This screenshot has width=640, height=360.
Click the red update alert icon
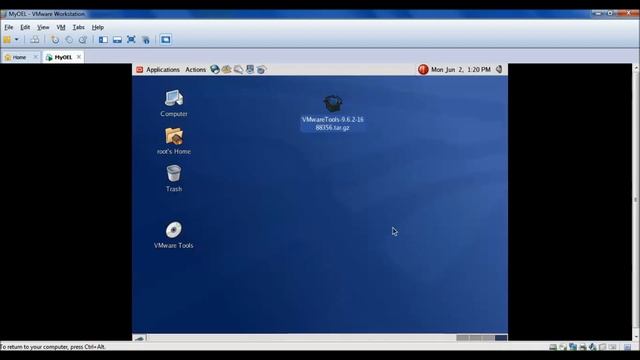click(x=423, y=69)
